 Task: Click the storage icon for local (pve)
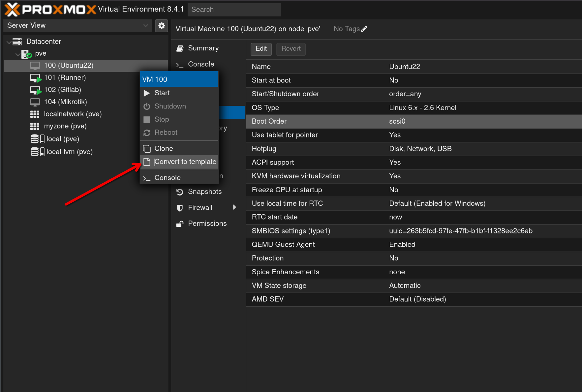[x=37, y=139]
